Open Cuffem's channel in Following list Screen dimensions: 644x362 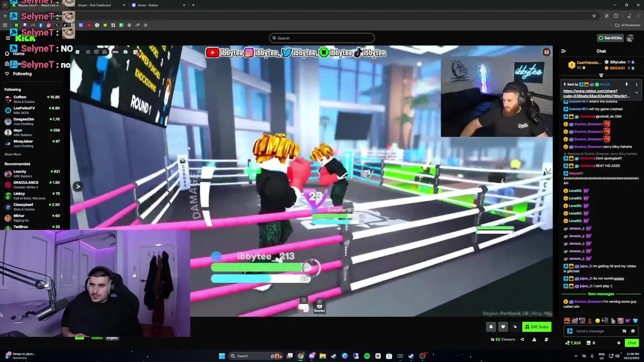[x=32, y=99]
